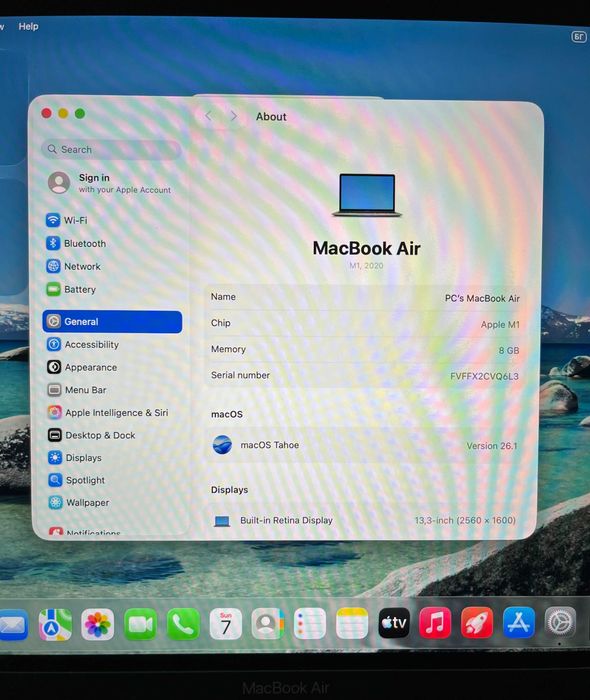Viewport: 590px width, 700px height.
Task: Click the 13,3-inch (2560 × 1600) text
Action: click(465, 521)
